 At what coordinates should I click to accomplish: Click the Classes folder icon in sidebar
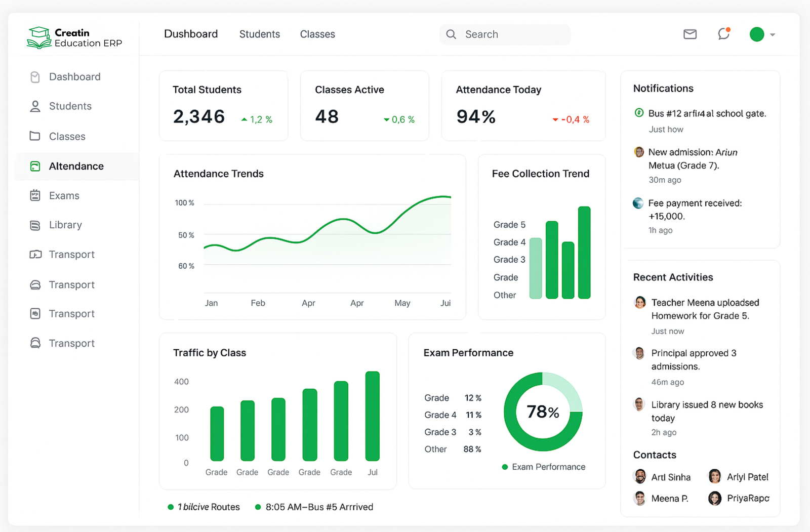pyautogui.click(x=35, y=136)
